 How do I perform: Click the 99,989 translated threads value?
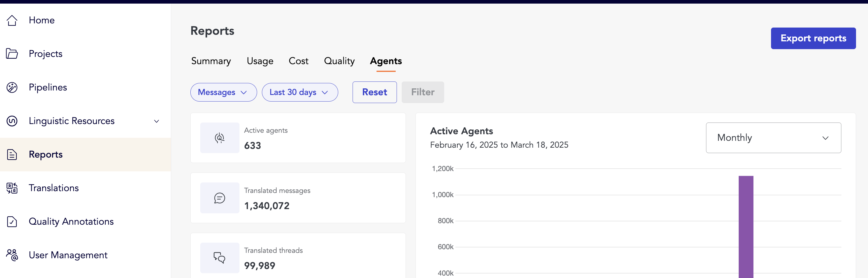tap(260, 266)
